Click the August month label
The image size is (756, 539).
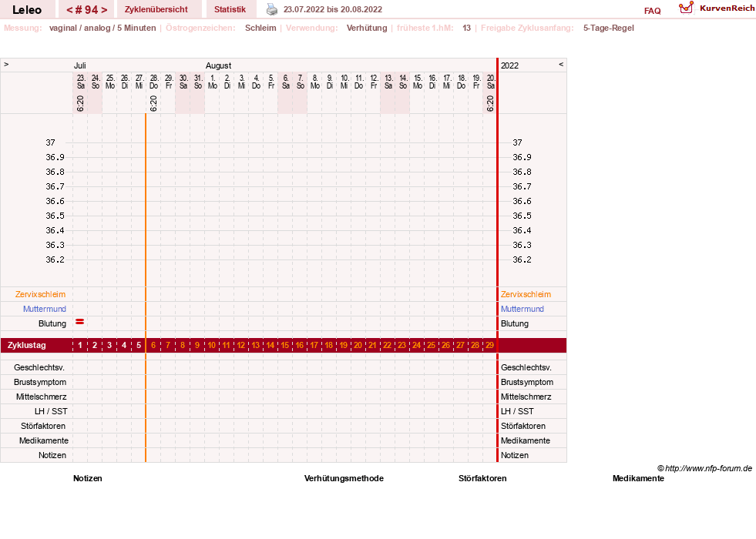pos(218,65)
